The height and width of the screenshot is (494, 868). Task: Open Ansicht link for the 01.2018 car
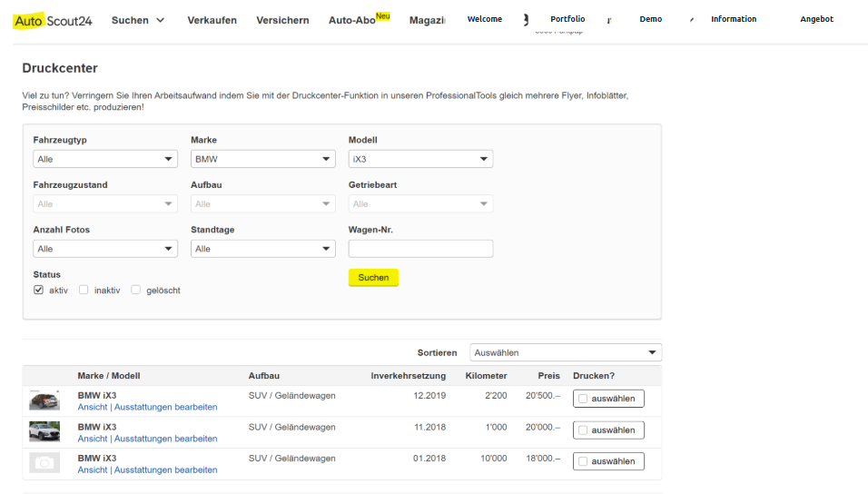pos(93,469)
